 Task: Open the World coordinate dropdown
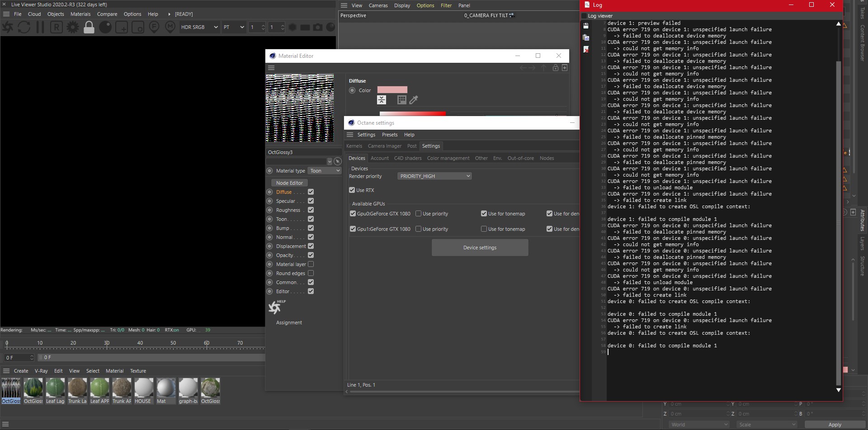click(x=699, y=425)
